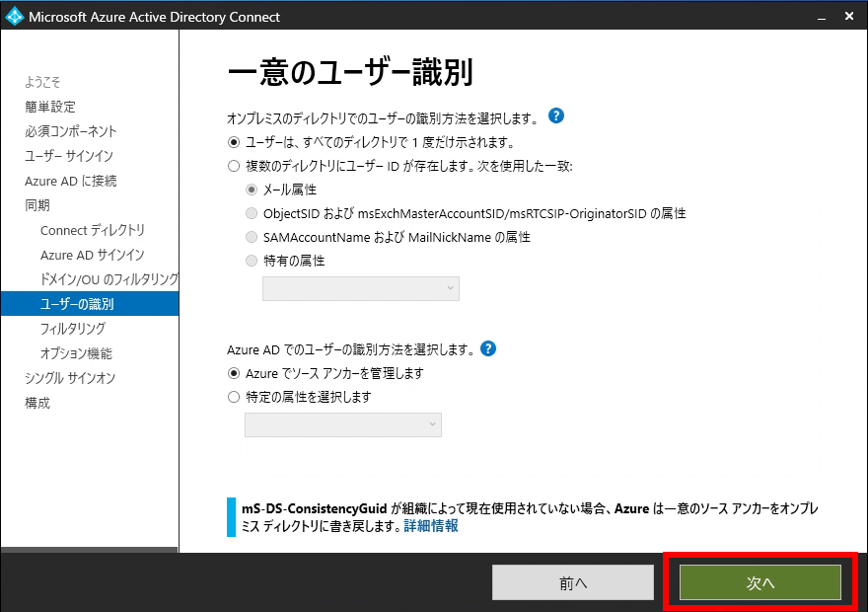The image size is (868, 612).
Task: Select '特定の属性を選択します' radio
Action: pyautogui.click(x=234, y=397)
